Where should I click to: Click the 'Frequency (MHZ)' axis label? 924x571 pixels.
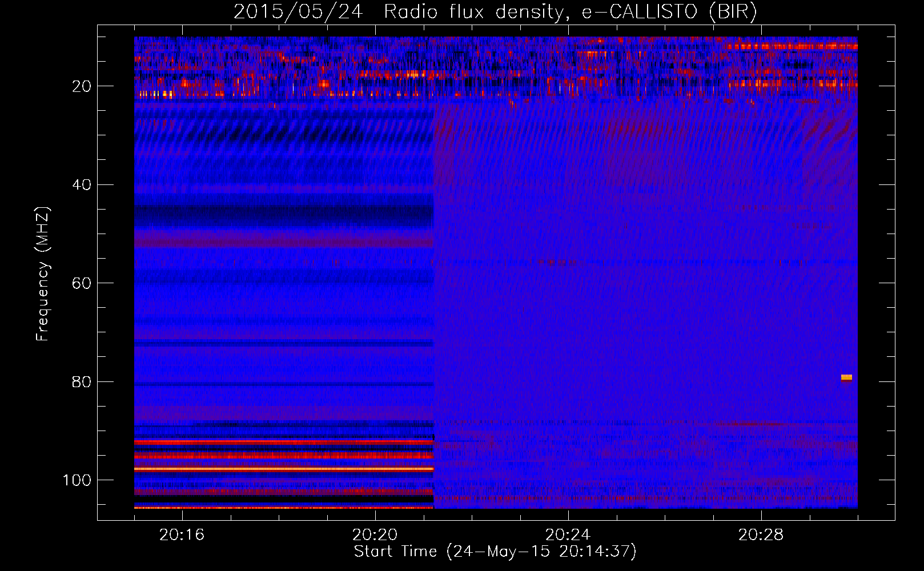tap(43, 274)
